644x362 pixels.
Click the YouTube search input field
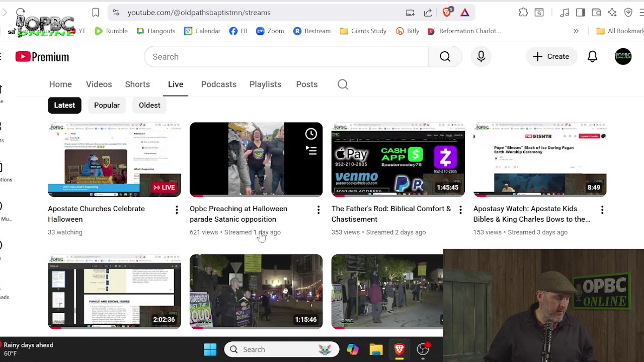286,57
